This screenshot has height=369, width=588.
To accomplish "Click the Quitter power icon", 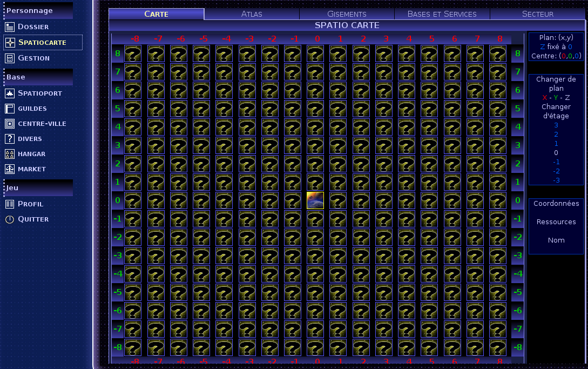I will [x=9, y=219].
